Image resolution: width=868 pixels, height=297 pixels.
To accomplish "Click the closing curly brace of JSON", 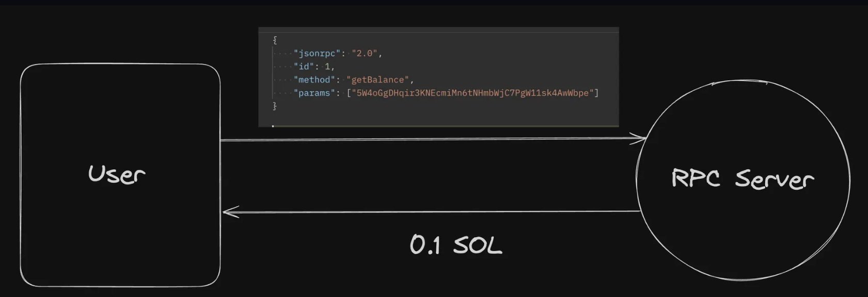I will [x=275, y=106].
